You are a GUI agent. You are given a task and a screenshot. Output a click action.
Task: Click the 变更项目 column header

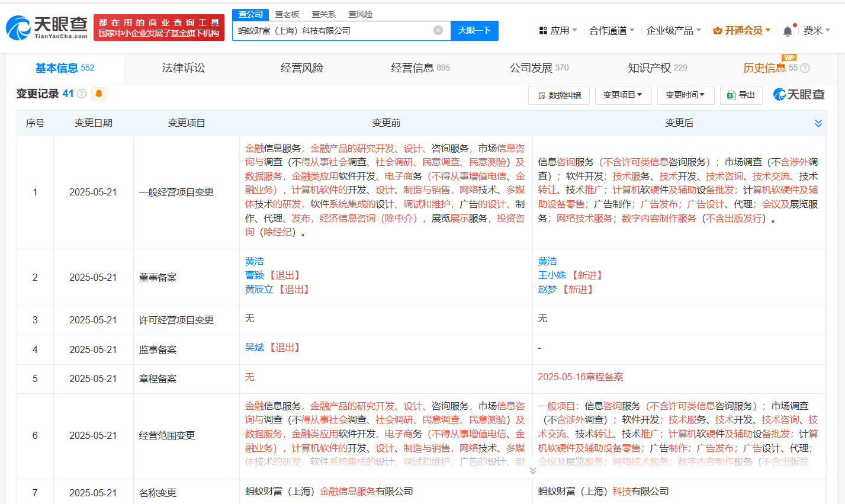[x=187, y=123]
